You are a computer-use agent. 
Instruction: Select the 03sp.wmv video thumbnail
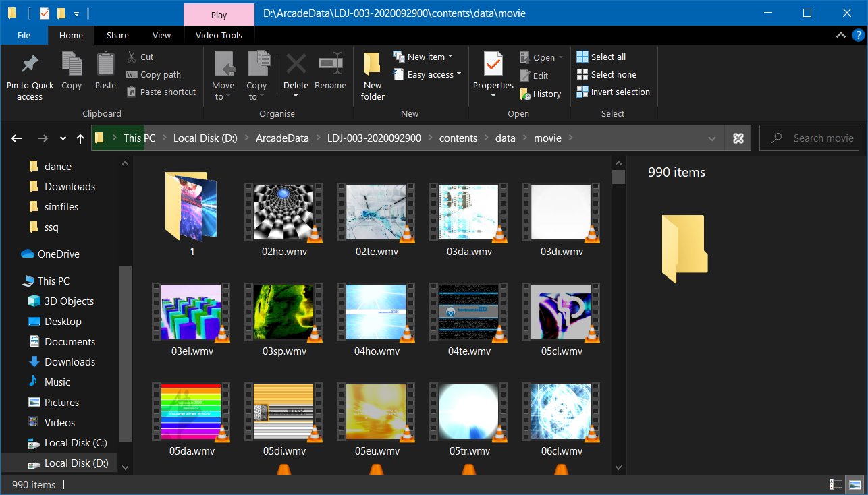pyautogui.click(x=284, y=312)
